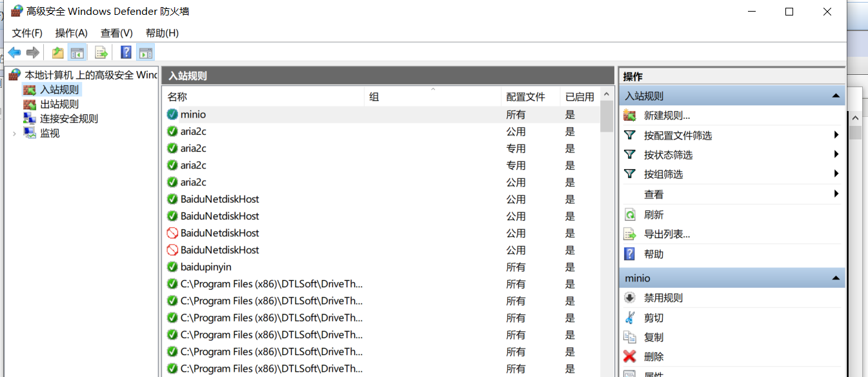
Task: Collapse the 入站规则 section in the actions pane
Action: click(836, 96)
